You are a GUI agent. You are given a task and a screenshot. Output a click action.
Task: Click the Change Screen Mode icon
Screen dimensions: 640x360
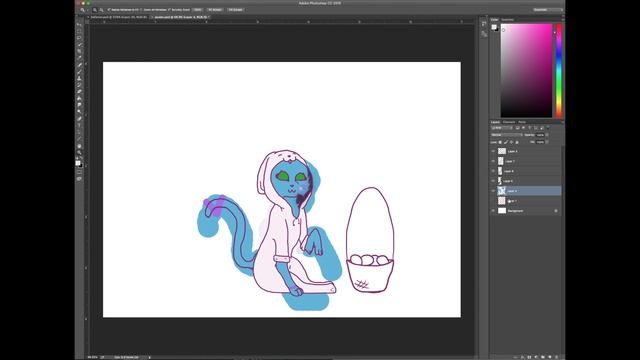(x=79, y=179)
